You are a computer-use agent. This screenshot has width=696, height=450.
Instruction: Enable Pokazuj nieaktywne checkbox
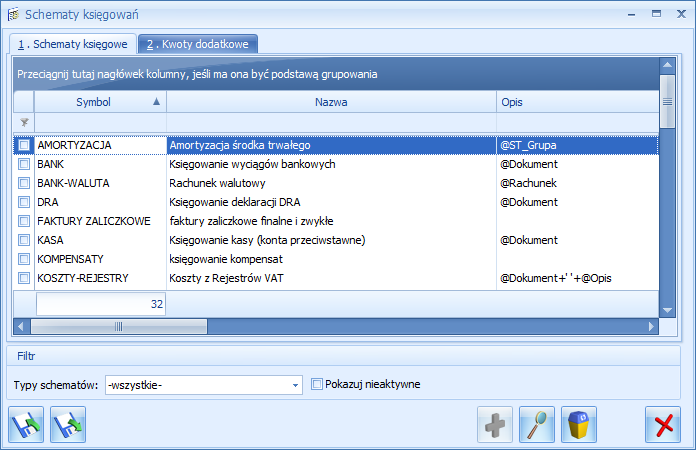click(x=317, y=384)
